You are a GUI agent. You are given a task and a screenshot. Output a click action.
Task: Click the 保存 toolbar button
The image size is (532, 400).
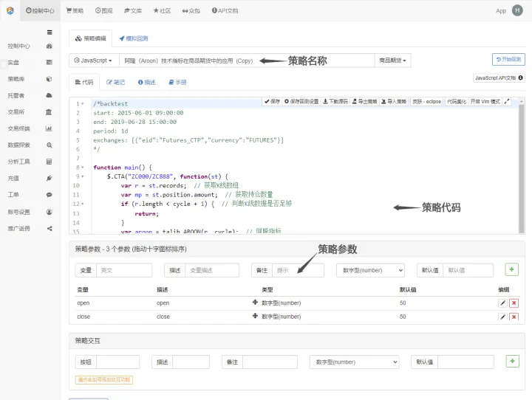click(x=272, y=101)
